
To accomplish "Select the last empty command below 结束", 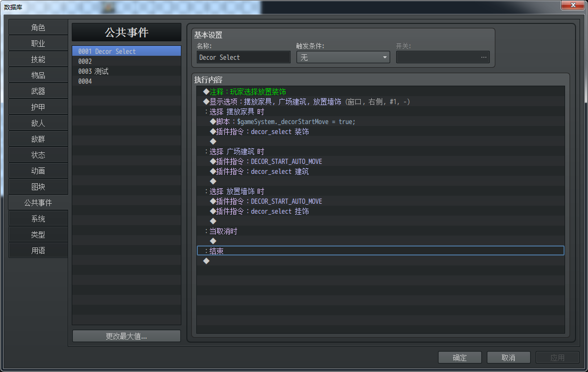I will point(381,261).
